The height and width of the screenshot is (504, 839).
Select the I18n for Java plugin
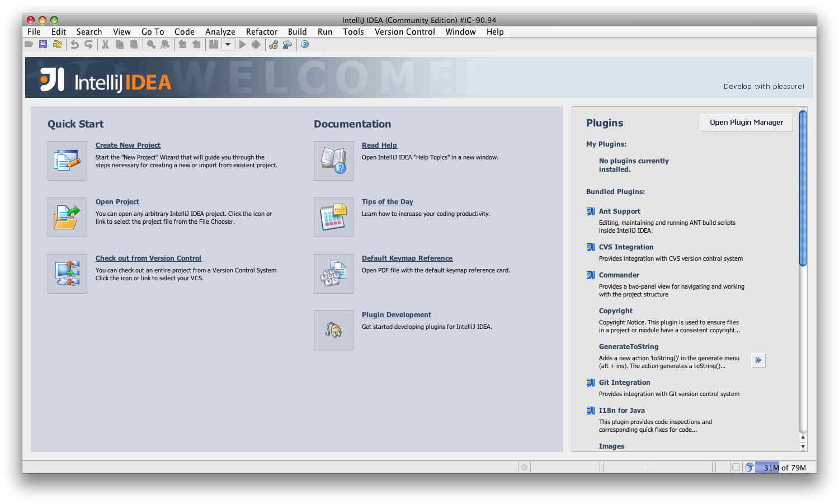[x=622, y=411]
